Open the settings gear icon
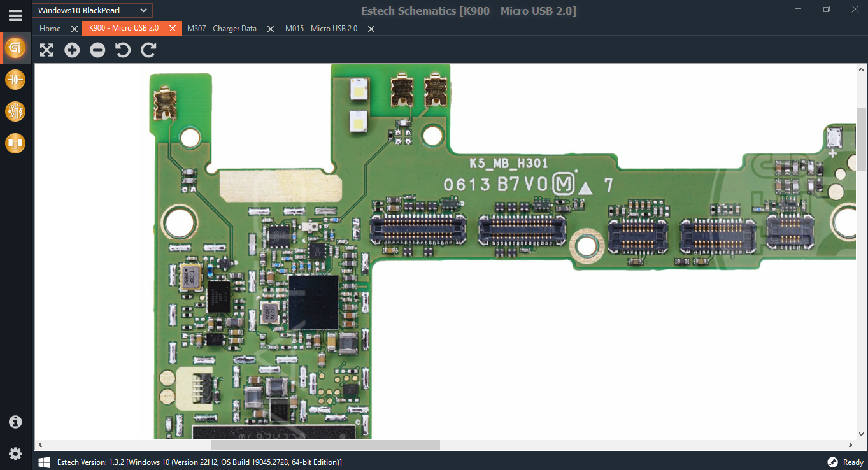Viewport: 868px width, 470px height. point(15,453)
